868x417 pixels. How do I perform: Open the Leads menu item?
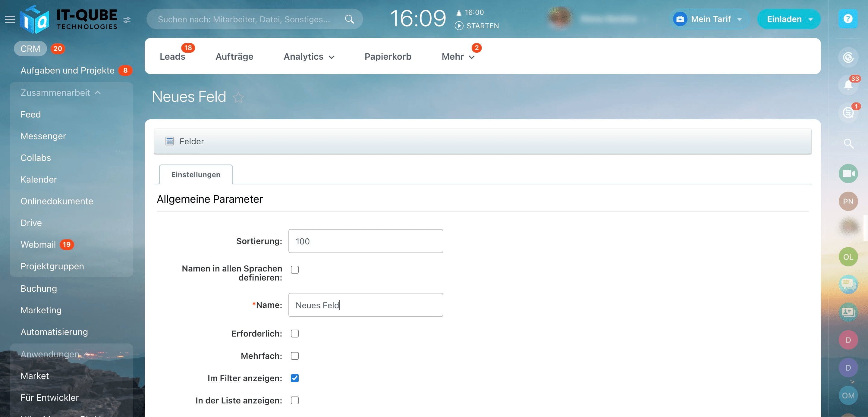[172, 56]
